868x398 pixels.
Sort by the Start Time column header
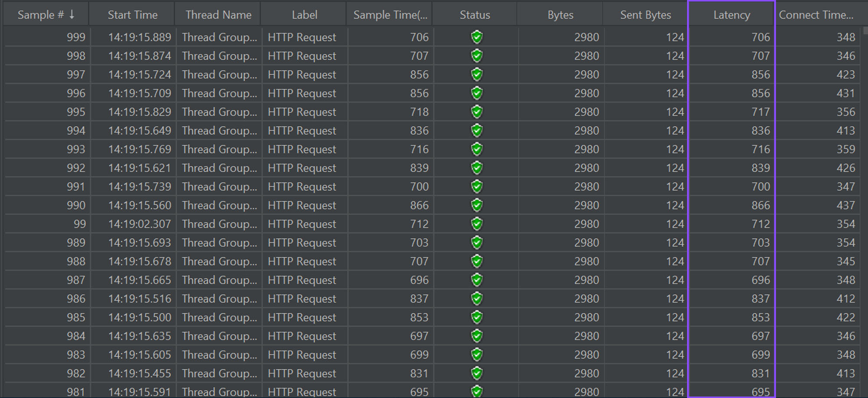132,15
